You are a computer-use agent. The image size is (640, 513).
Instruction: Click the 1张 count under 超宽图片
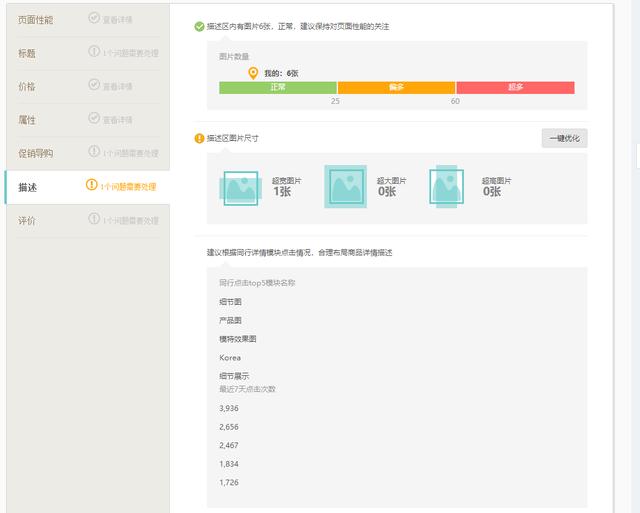click(282, 191)
